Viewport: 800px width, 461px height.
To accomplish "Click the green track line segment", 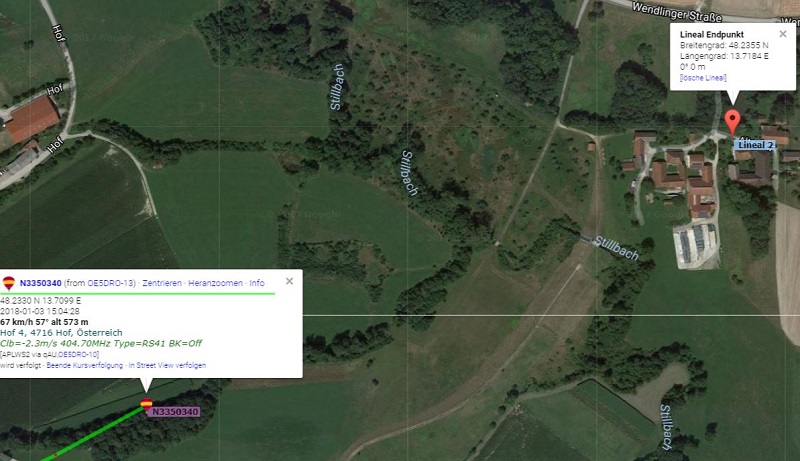I will click(94, 433).
